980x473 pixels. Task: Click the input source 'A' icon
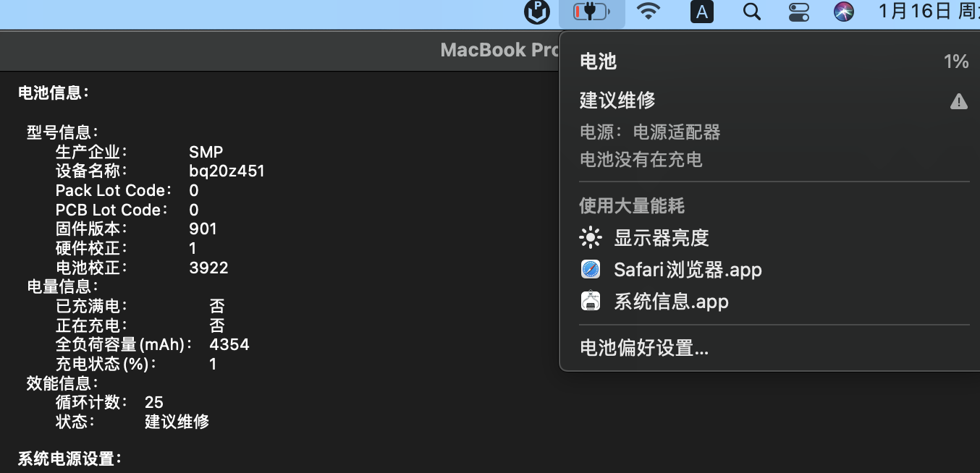pos(702,12)
